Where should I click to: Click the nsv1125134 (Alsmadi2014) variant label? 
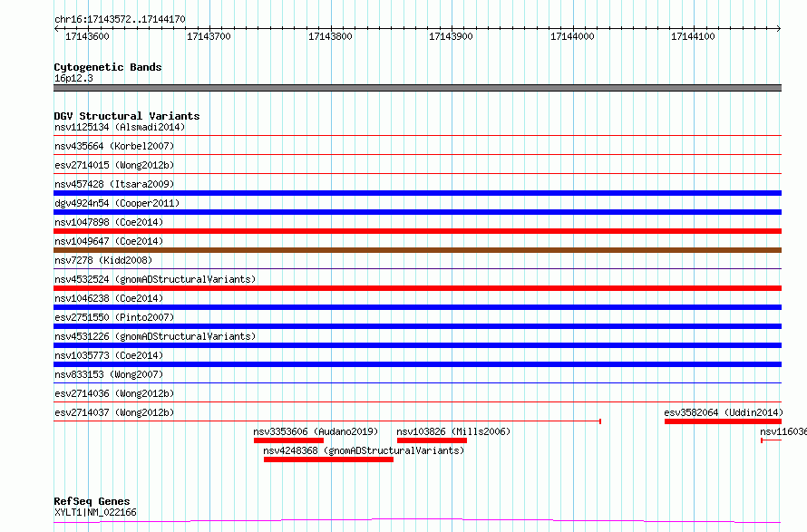120,127
